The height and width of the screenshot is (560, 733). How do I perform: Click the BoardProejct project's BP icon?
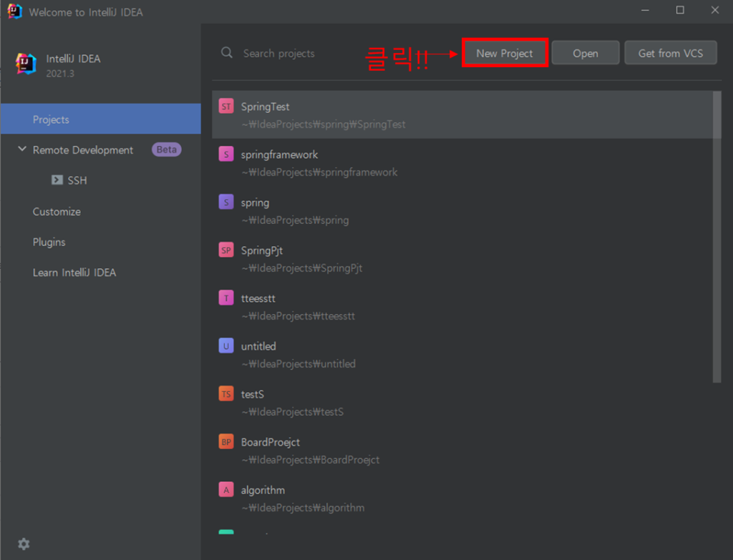[x=226, y=442]
